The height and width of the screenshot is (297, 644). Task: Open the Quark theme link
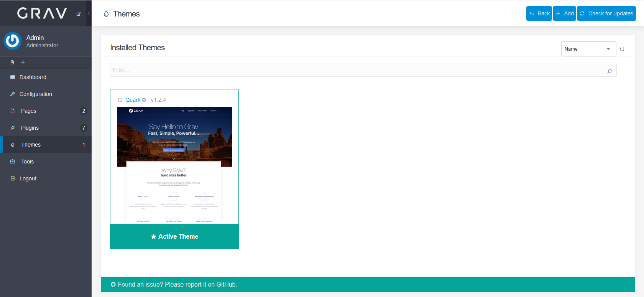pos(133,100)
